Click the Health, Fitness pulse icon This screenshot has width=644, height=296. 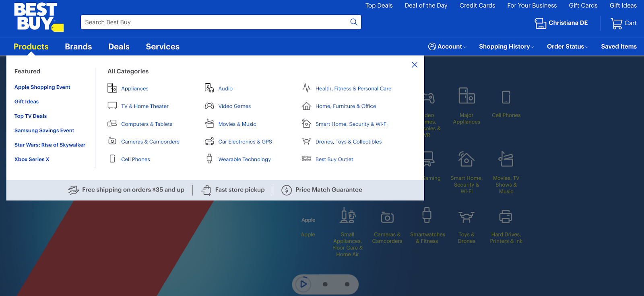307,88
